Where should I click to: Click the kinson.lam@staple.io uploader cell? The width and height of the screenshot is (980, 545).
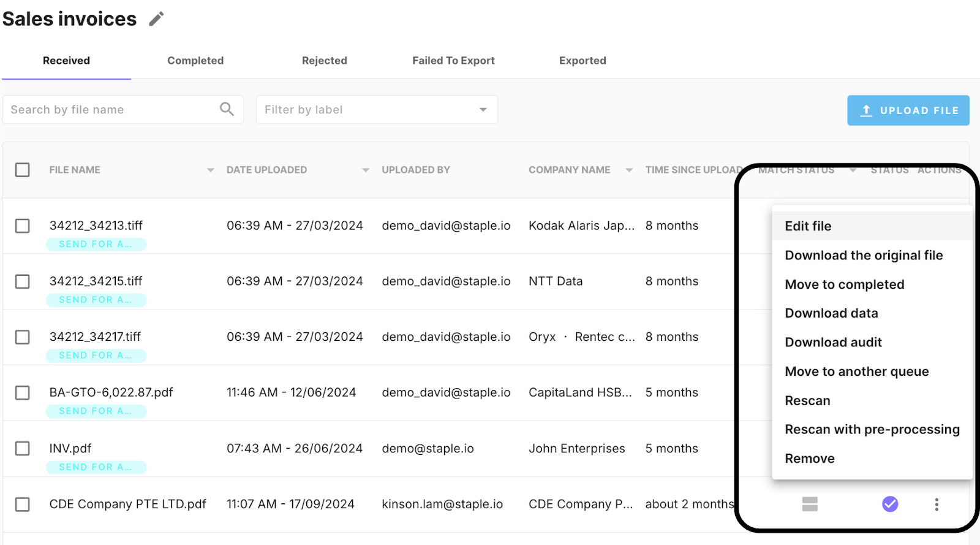(442, 504)
